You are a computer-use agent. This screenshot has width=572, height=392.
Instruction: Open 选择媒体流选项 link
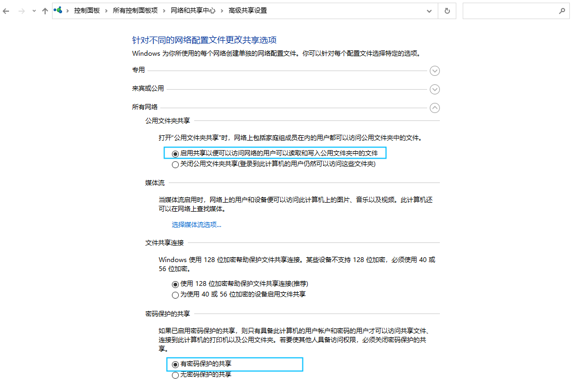click(x=197, y=224)
